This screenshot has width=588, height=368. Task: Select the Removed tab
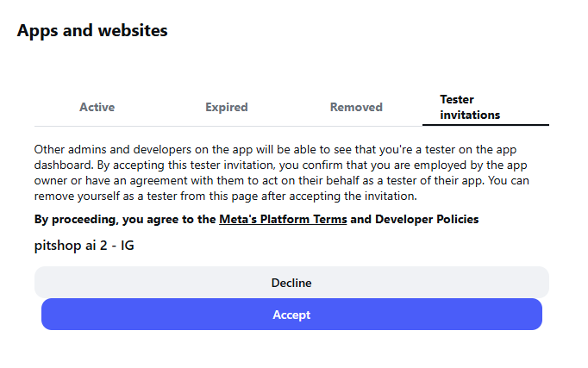tap(356, 107)
